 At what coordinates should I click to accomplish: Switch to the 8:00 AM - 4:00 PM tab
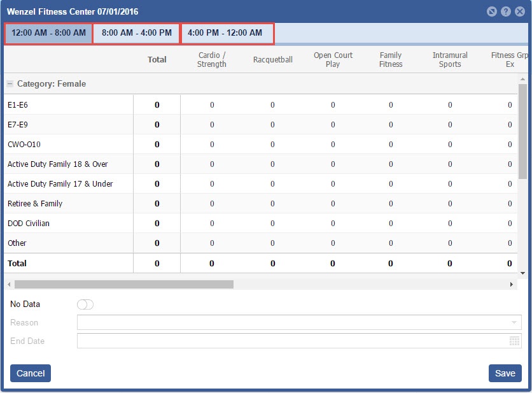[137, 33]
